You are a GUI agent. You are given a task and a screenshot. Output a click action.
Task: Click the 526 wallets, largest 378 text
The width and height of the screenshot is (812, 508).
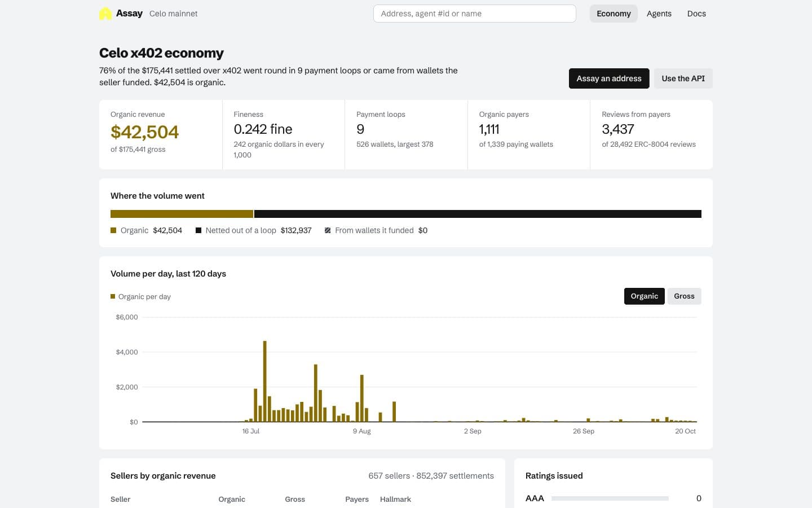click(395, 144)
